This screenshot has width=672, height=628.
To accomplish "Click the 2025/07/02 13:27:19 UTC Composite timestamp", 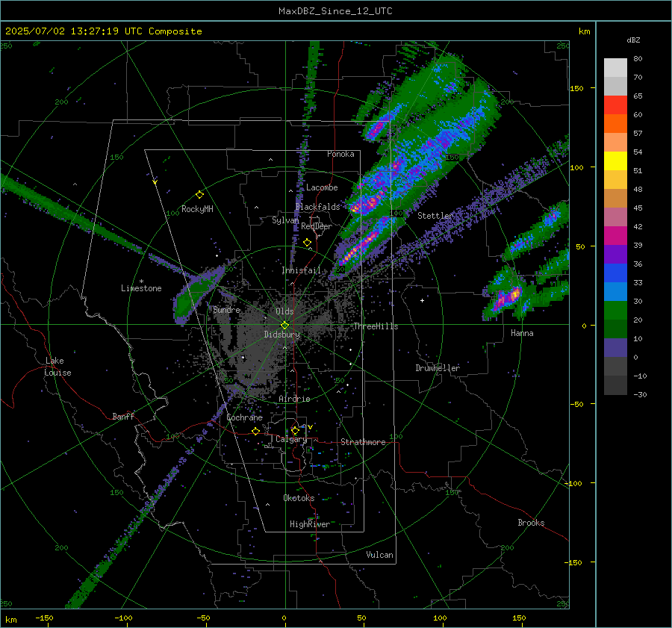I will pos(104,31).
